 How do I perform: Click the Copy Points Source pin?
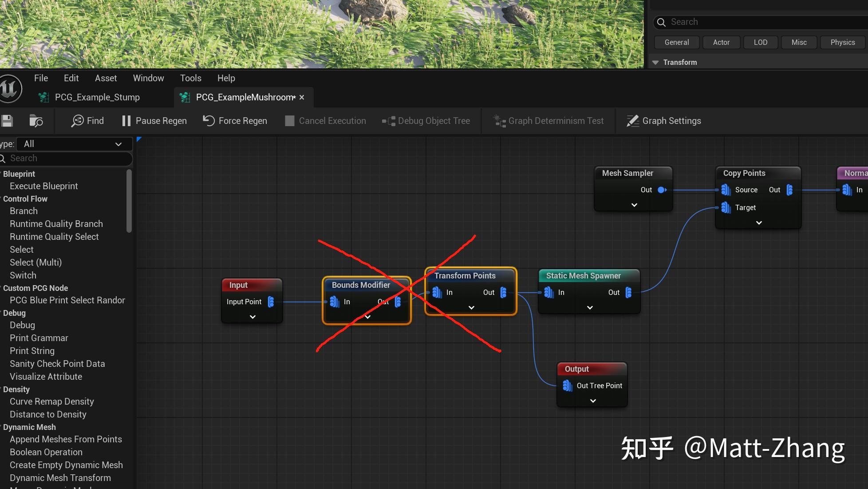(x=726, y=190)
